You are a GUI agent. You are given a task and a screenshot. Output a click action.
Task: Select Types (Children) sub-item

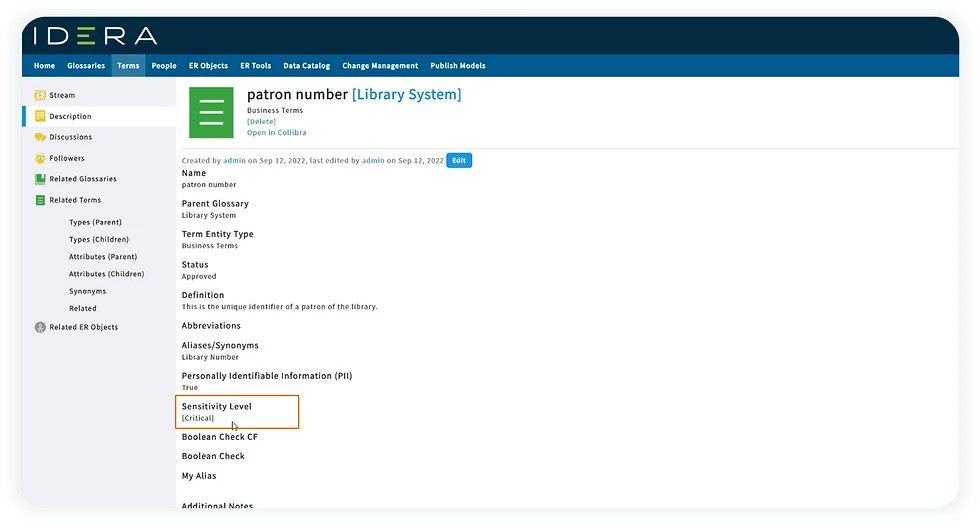pyautogui.click(x=99, y=239)
